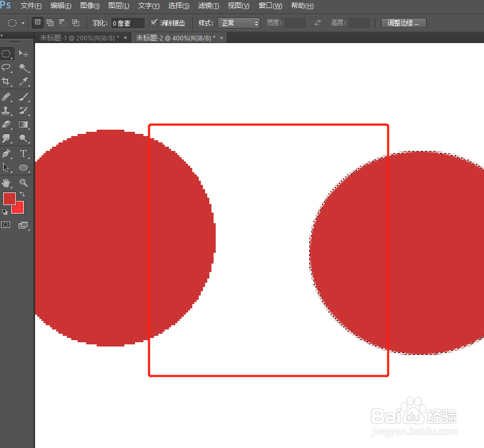Reset default foreground and background colors
The height and width of the screenshot is (448, 484).
(5, 212)
